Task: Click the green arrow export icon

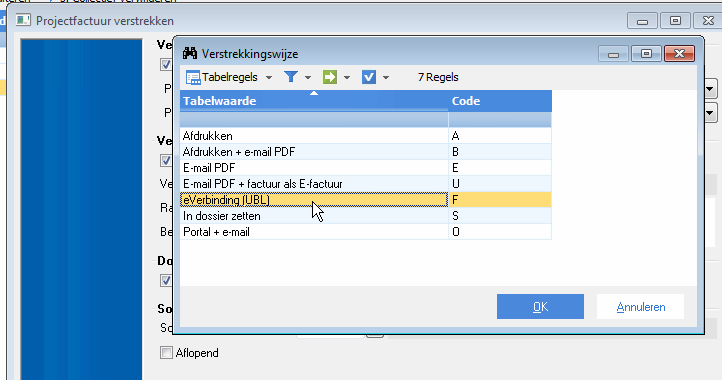Action: tap(330, 77)
